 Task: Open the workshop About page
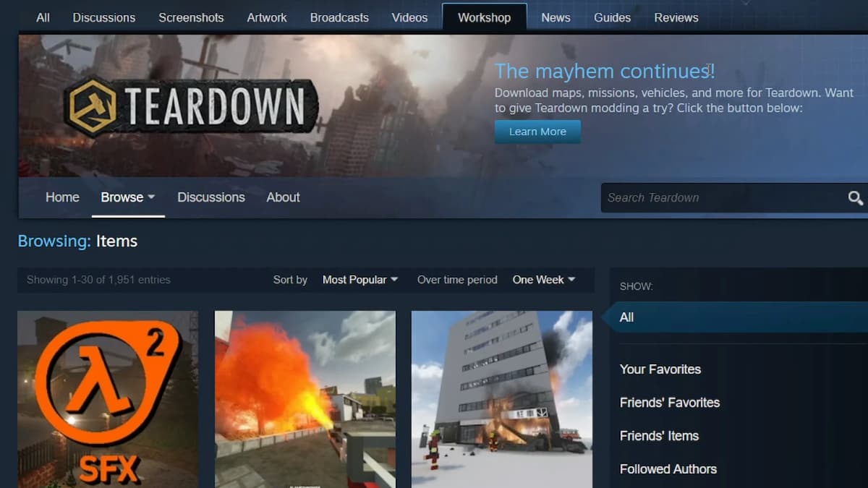pyautogui.click(x=283, y=197)
